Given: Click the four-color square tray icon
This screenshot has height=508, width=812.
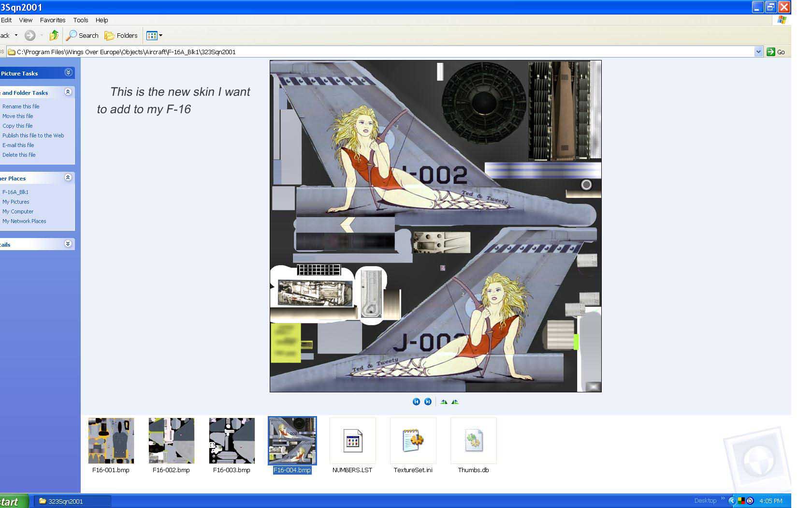Looking at the screenshot, I should 741,501.
